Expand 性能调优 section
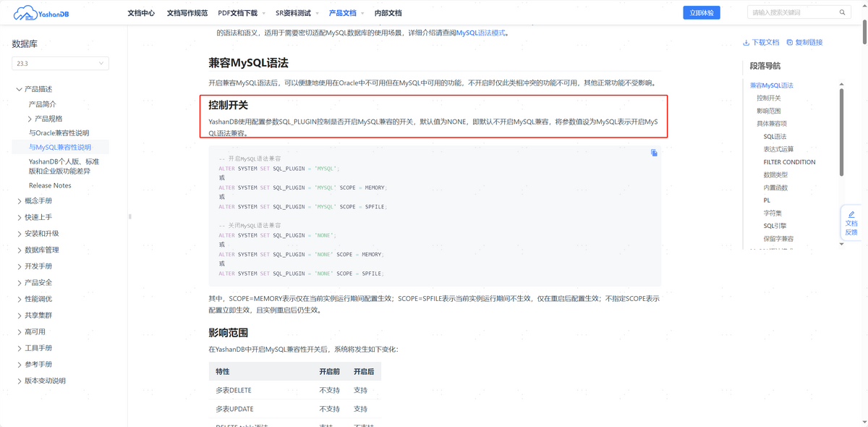The height and width of the screenshot is (427, 868). [x=20, y=299]
